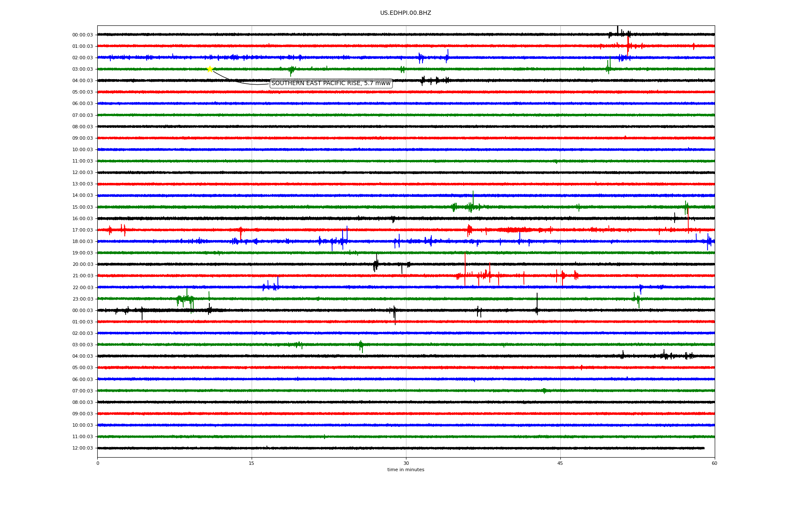The width and height of the screenshot is (812, 508).
Task: Click the 23:00:03 row time label
Action: (x=82, y=299)
